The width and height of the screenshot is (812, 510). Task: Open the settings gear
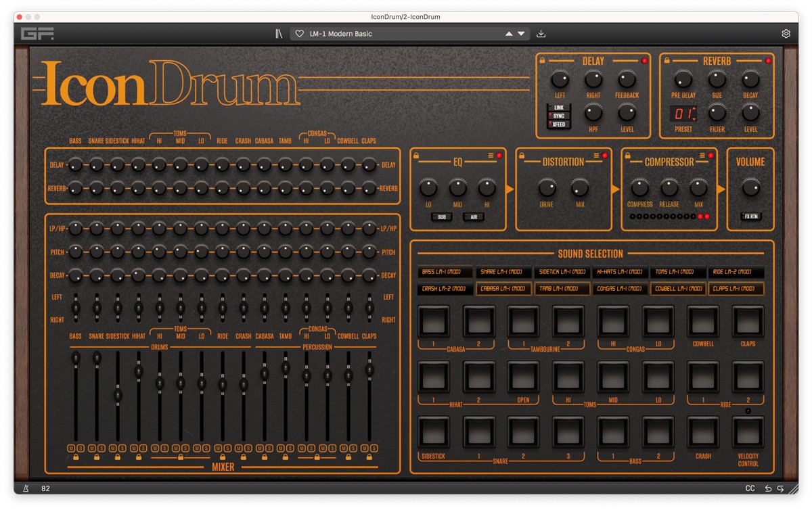786,32
